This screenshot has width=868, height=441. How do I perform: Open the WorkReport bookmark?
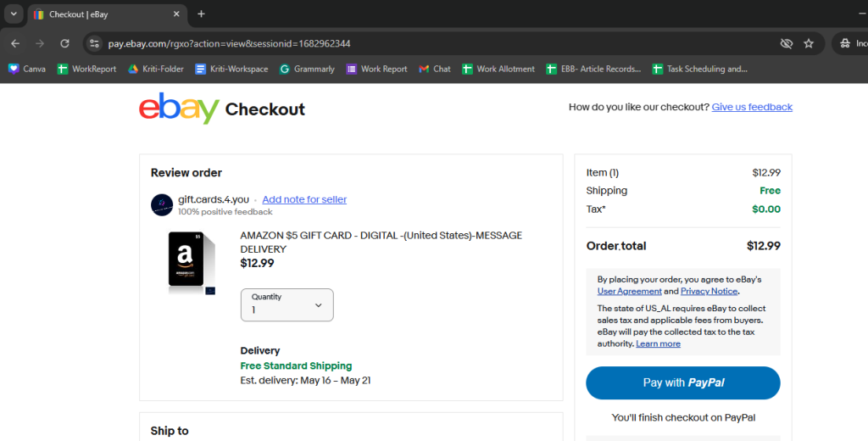tap(87, 69)
